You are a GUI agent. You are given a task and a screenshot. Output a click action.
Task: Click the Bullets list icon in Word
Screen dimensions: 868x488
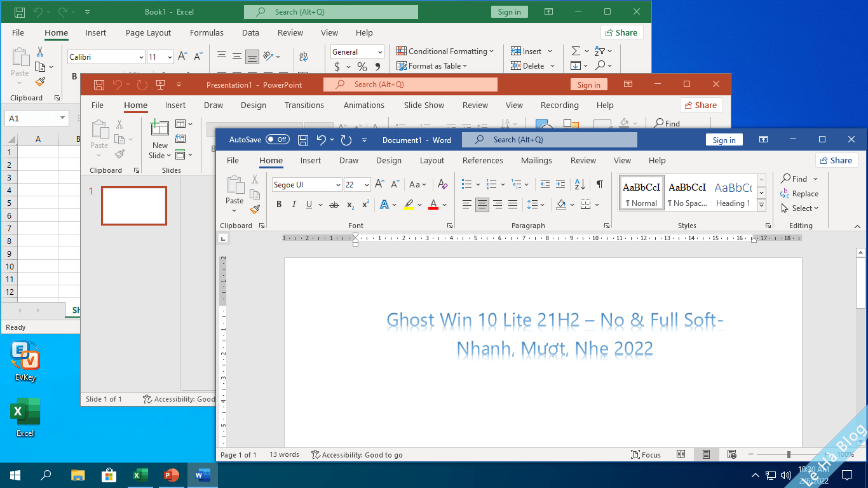(467, 184)
